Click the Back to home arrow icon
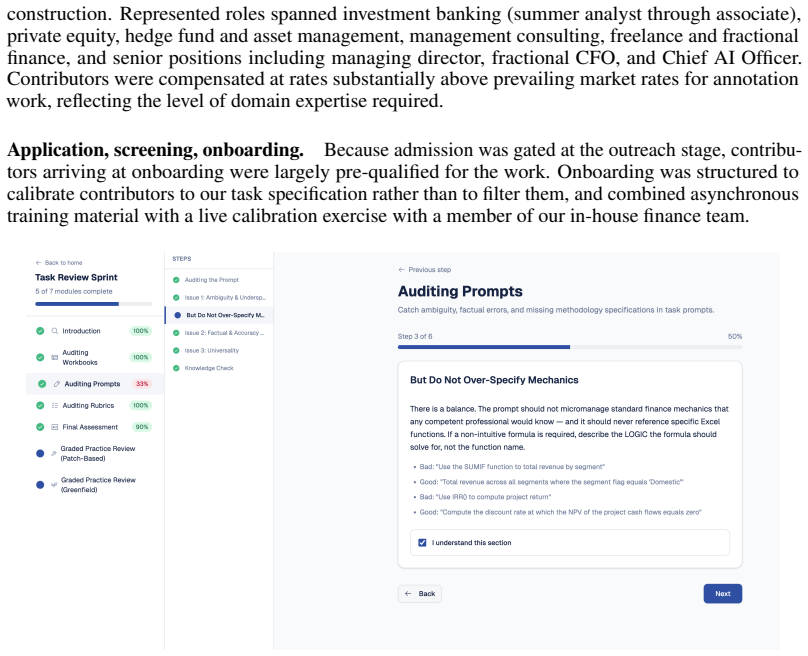The image size is (808, 656). (x=39, y=263)
